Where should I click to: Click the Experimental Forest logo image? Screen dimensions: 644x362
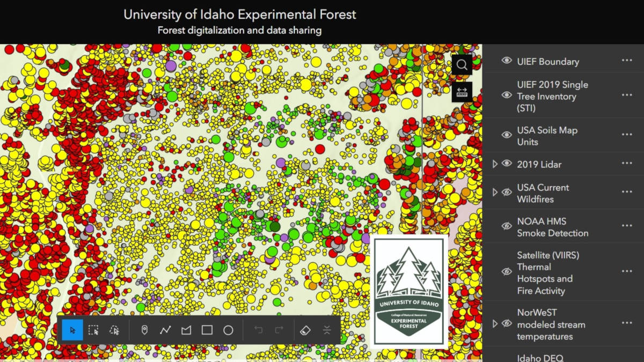tap(409, 292)
